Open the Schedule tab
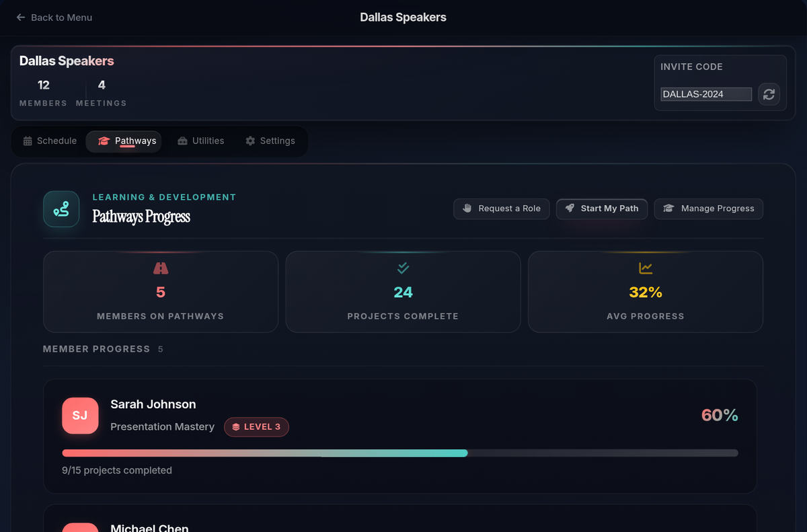This screenshot has width=807, height=532. 50,141
